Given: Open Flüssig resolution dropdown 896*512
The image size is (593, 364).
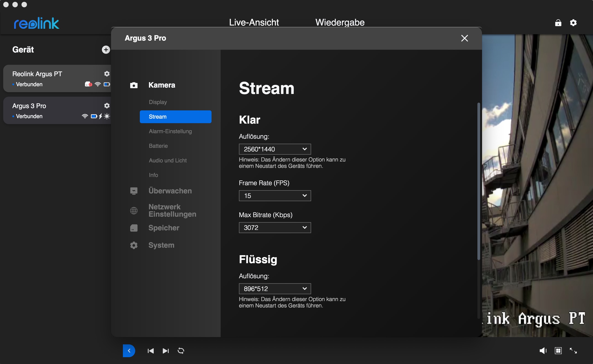Looking at the screenshot, I should pyautogui.click(x=275, y=289).
